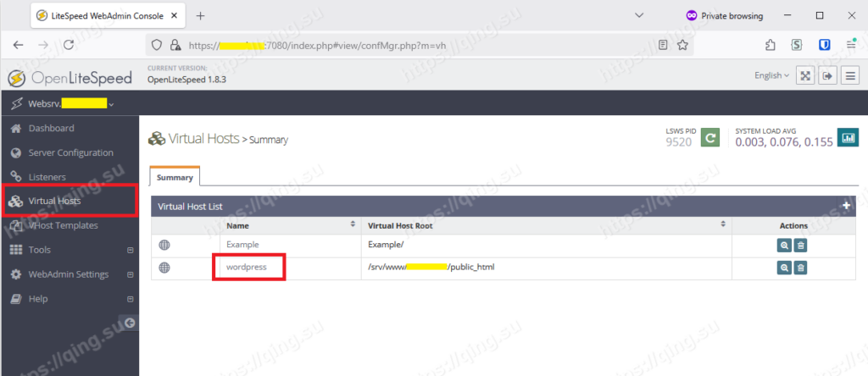Viewport: 868px width, 376px height.
Task: Select the LiteSpeed WebAdmin Console tab
Action: (108, 16)
